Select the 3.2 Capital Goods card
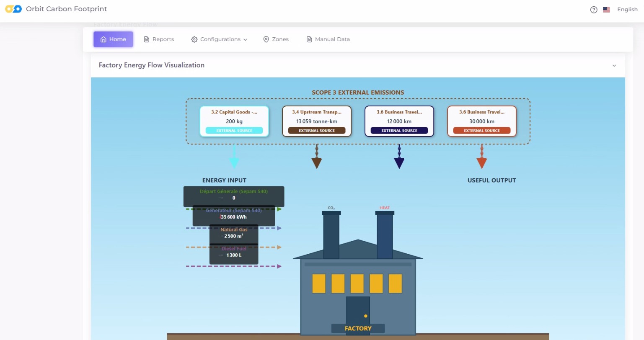 click(x=234, y=121)
